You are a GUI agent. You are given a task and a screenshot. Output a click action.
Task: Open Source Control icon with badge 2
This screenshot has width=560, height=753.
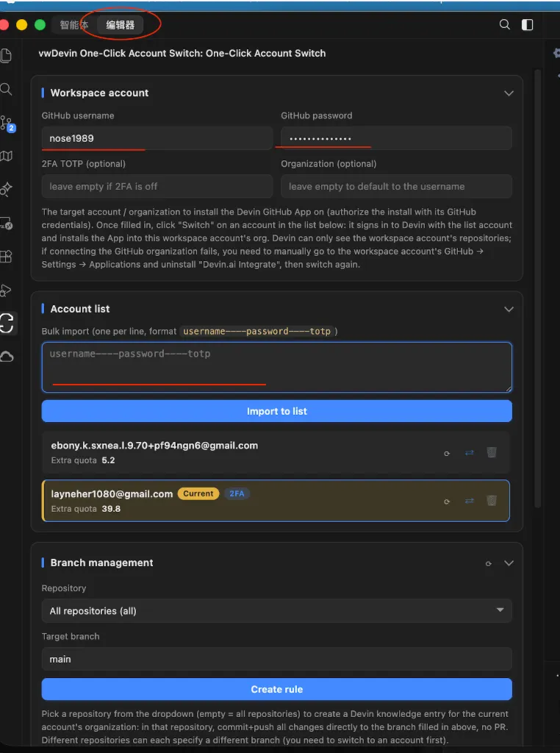tap(7, 124)
